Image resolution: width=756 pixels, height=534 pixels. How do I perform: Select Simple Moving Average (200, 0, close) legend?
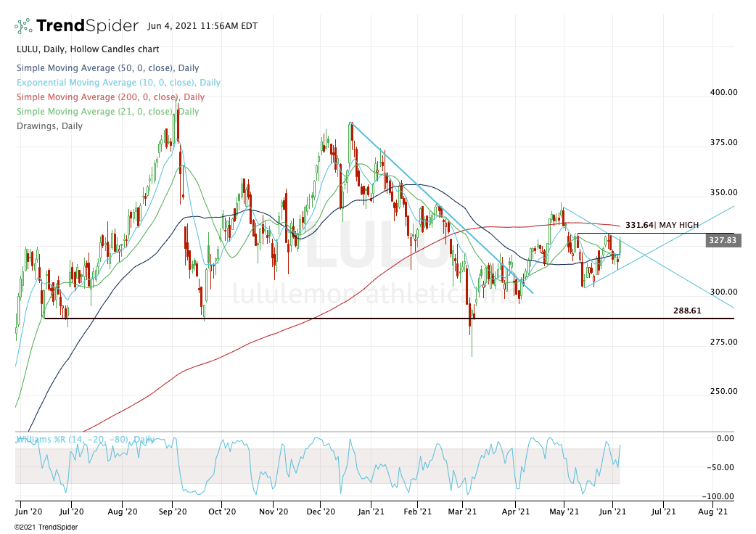pos(110,97)
